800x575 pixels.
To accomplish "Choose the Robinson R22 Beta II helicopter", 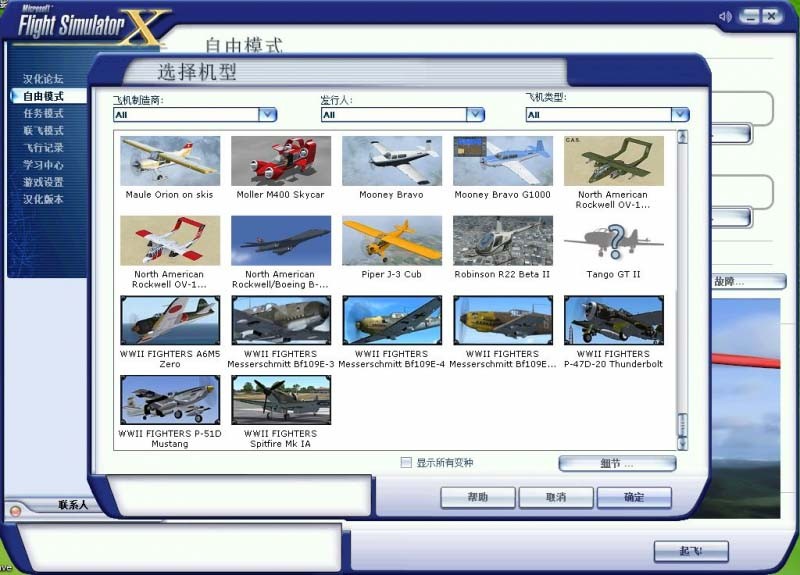I will coord(503,240).
